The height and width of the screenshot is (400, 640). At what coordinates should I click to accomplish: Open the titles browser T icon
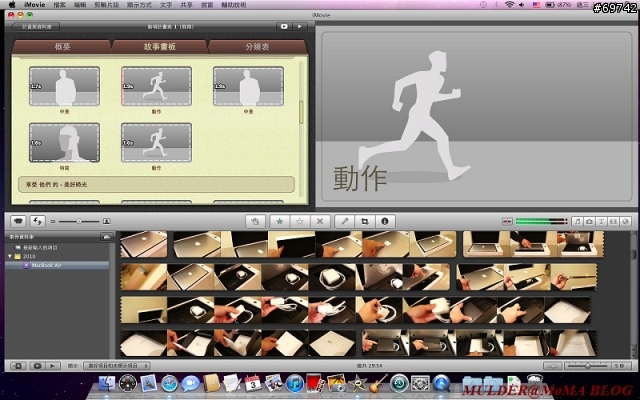[601, 221]
